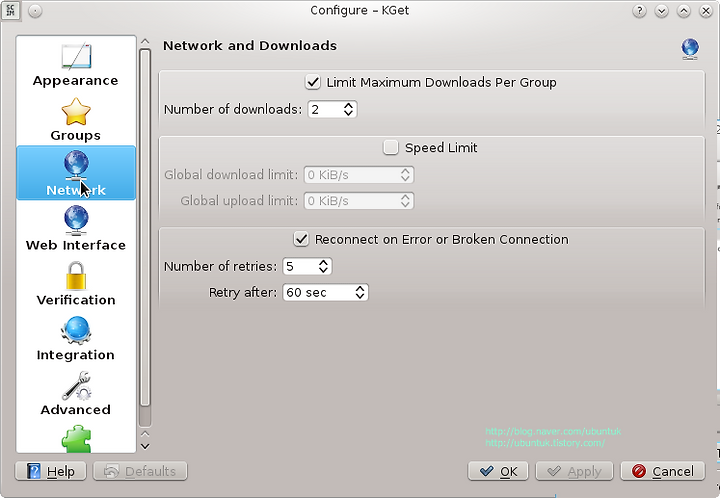Open the Appearance settings page
The width and height of the screenshot is (720, 498).
point(76,65)
